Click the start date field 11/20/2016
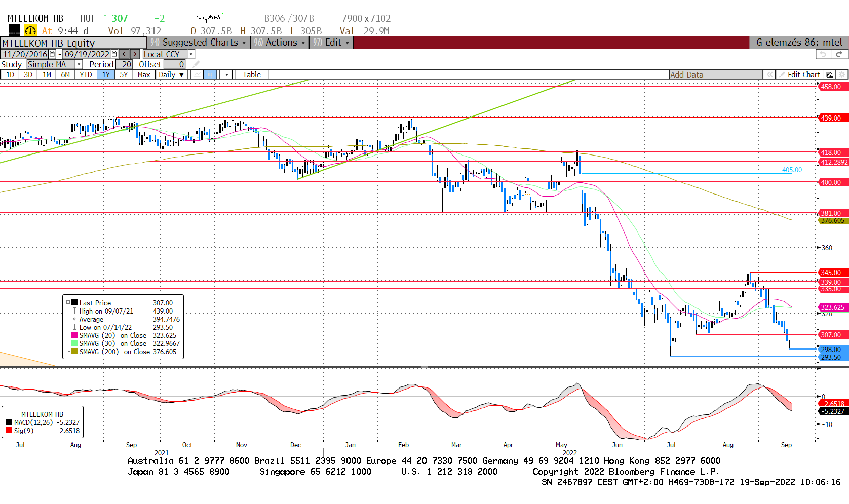The width and height of the screenshot is (849, 504). pos(25,54)
